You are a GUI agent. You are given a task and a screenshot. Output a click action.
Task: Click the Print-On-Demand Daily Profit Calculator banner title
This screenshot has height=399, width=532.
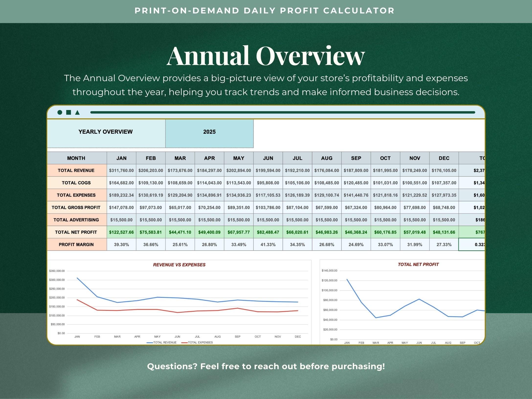tap(265, 11)
